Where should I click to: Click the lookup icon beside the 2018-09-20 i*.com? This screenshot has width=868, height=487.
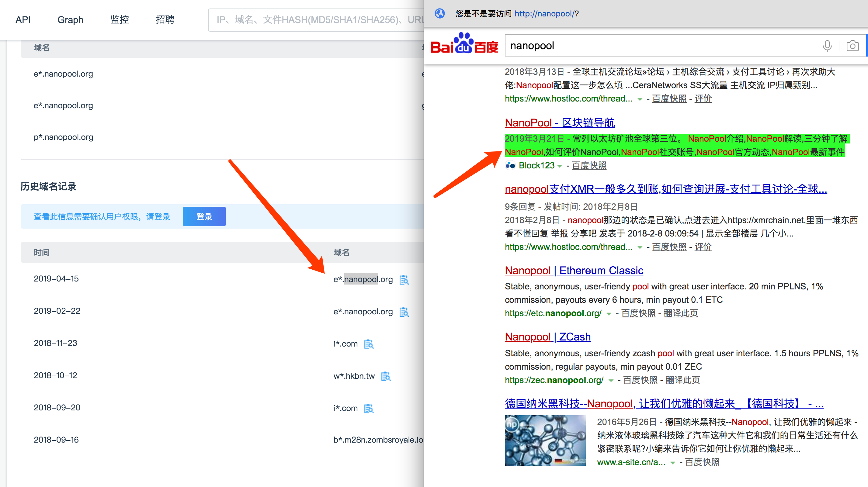pos(369,408)
